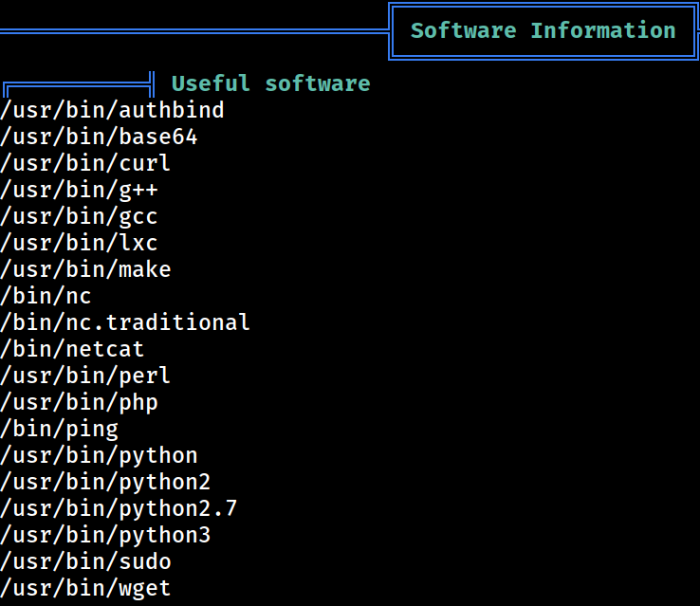Select the /usr/bin/lxc line
Image resolution: width=700 pixels, height=606 pixels.
point(79,243)
